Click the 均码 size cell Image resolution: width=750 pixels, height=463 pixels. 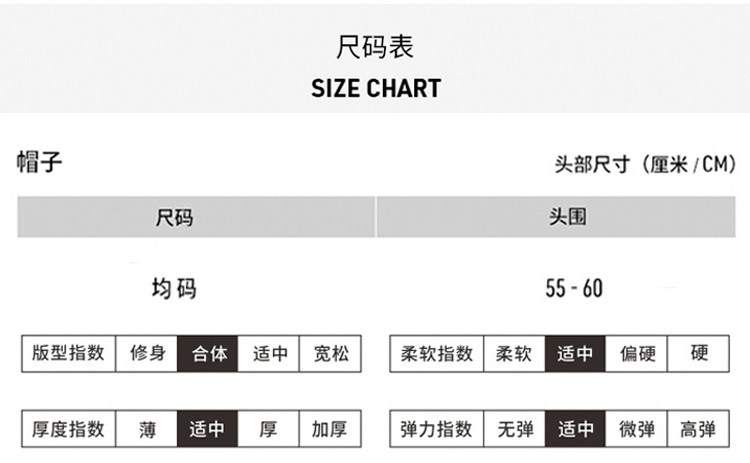point(174,289)
